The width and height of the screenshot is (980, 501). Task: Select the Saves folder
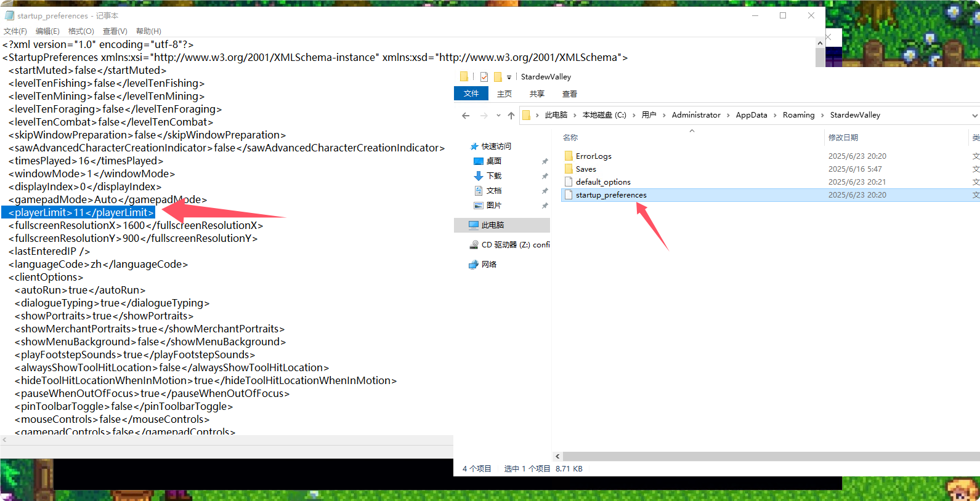[x=586, y=169]
